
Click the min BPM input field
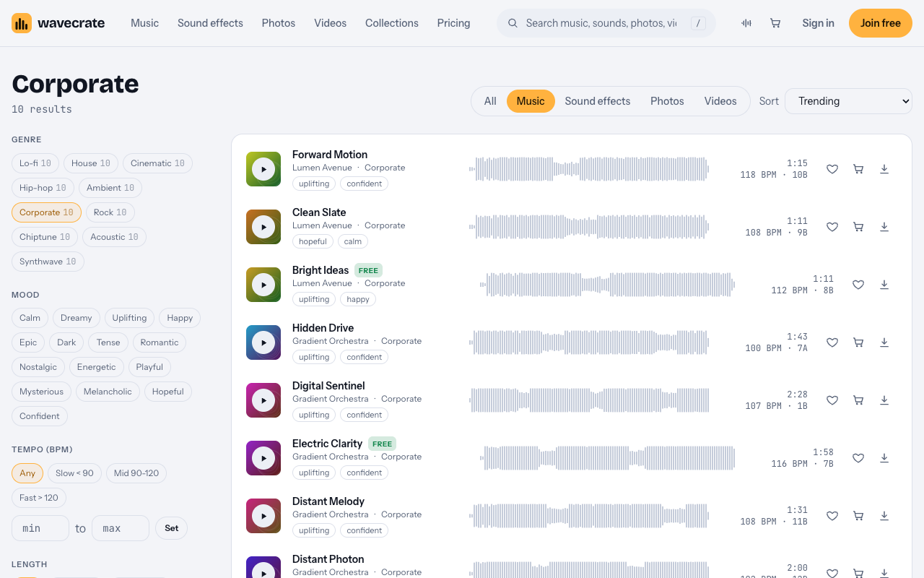coord(40,528)
